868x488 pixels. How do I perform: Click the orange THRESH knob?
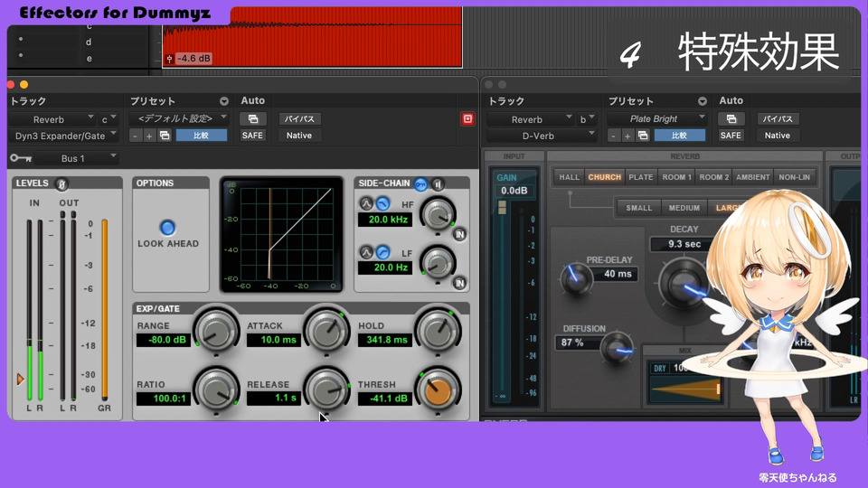438,389
